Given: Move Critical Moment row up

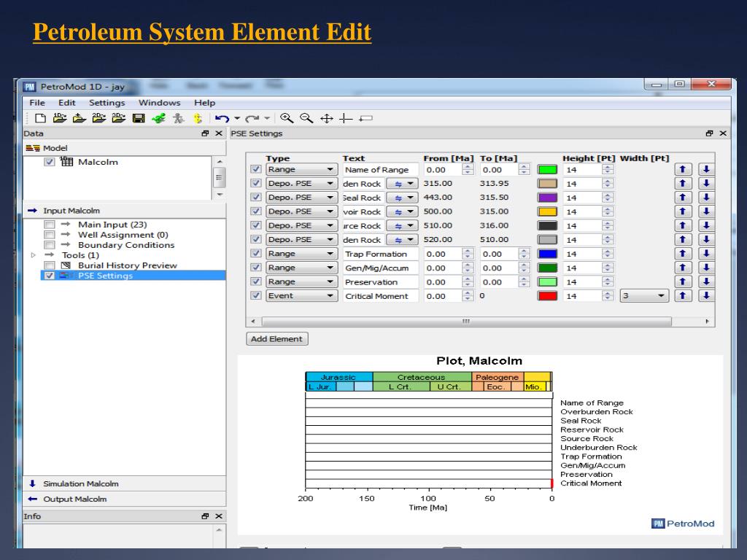Looking at the screenshot, I should pyautogui.click(x=683, y=296).
